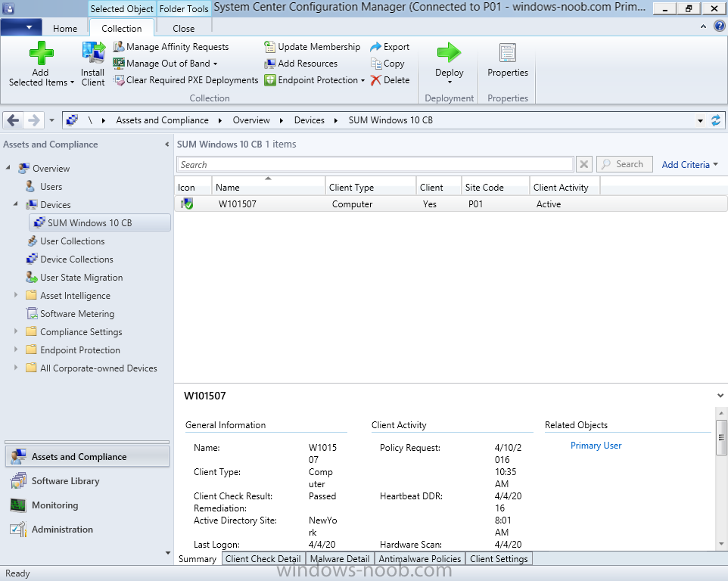Viewport: 728px width, 581px height.
Task: Open User Collections node
Action: [73, 241]
